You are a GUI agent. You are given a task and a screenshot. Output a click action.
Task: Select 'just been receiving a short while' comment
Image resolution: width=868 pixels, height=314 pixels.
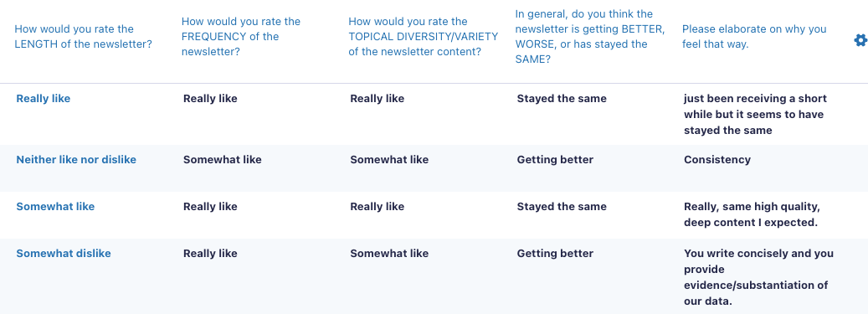[756, 115]
